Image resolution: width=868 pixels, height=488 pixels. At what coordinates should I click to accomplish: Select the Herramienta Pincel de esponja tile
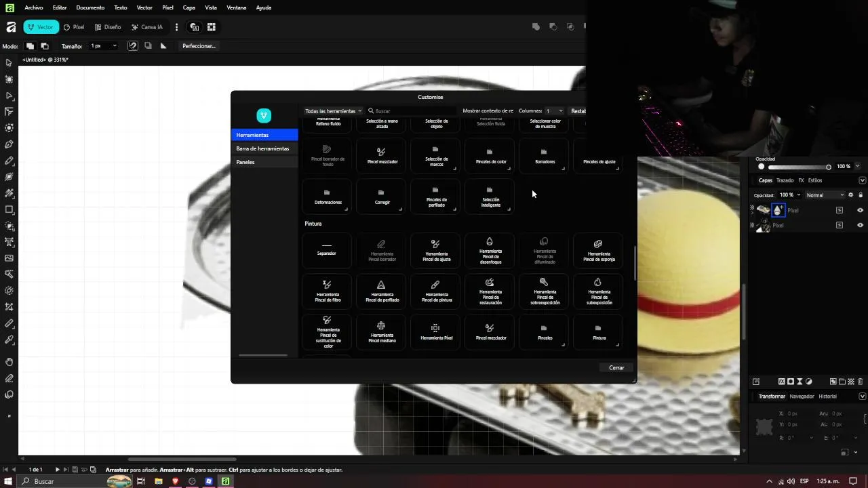[599, 250]
